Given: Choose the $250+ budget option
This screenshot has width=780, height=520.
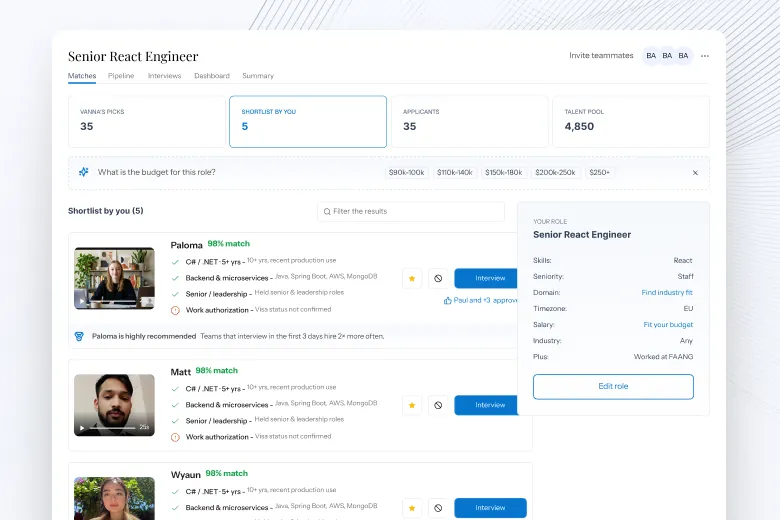Looking at the screenshot, I should 599,173.
